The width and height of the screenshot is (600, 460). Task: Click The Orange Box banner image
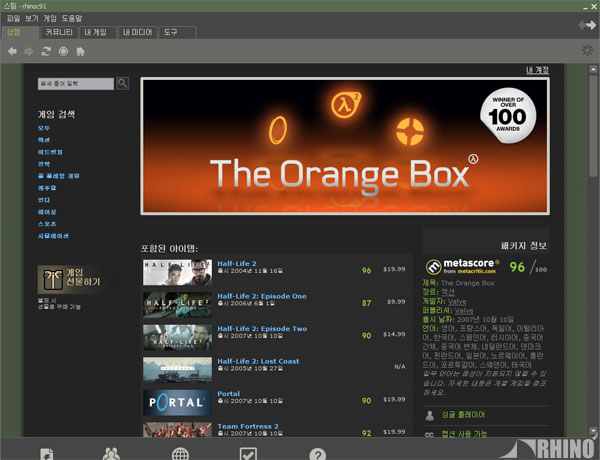345,146
